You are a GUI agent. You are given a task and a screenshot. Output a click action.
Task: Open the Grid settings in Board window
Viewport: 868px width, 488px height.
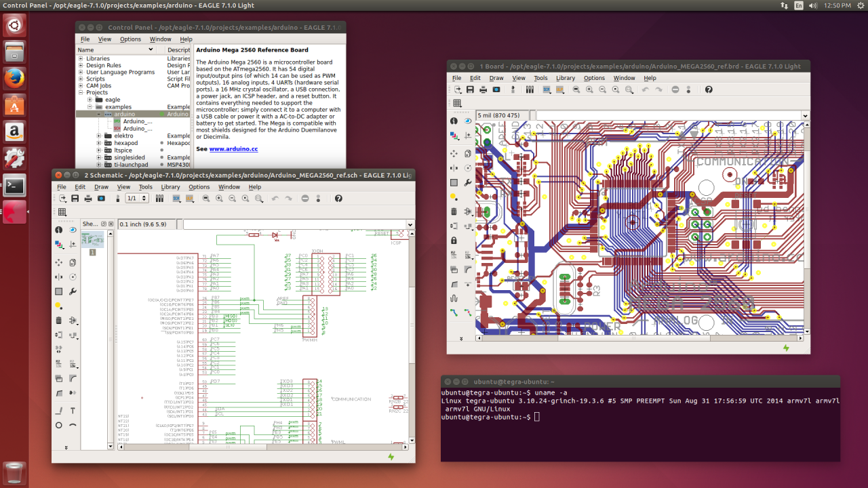pos(457,103)
